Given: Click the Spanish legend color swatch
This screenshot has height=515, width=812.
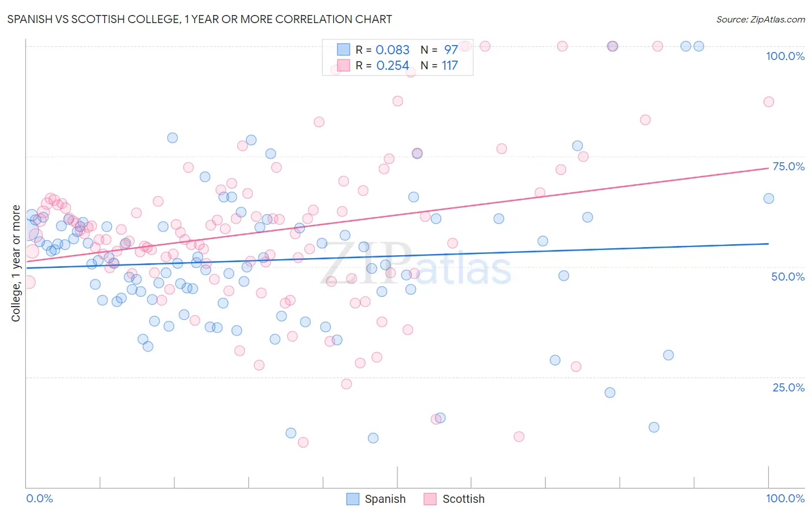Looking at the screenshot, I should coord(353,499).
